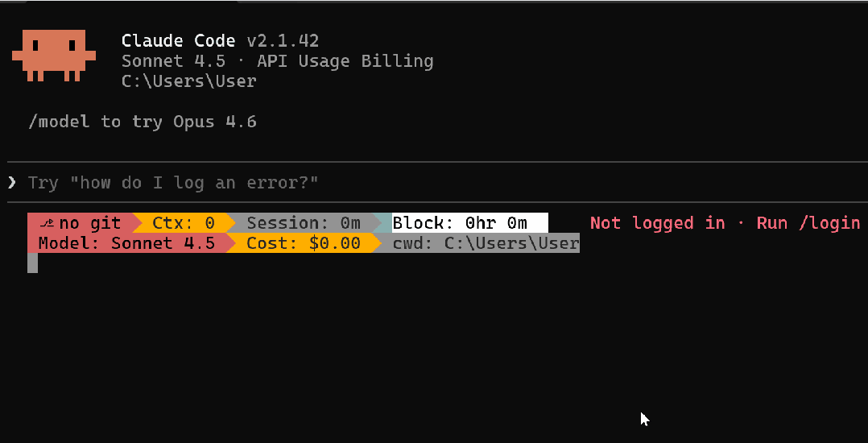Click the "Model: Sonnet 4.5" status segment
Image resolution: width=868 pixels, height=443 pixels.
[x=126, y=243]
